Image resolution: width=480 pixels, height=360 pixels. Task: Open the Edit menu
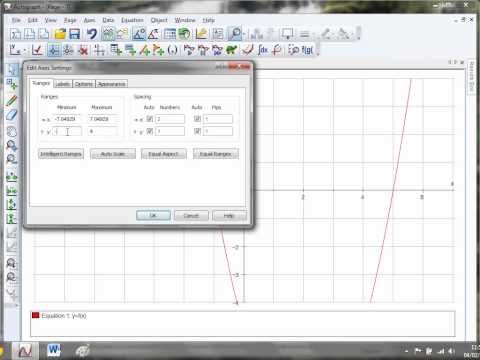(33, 20)
